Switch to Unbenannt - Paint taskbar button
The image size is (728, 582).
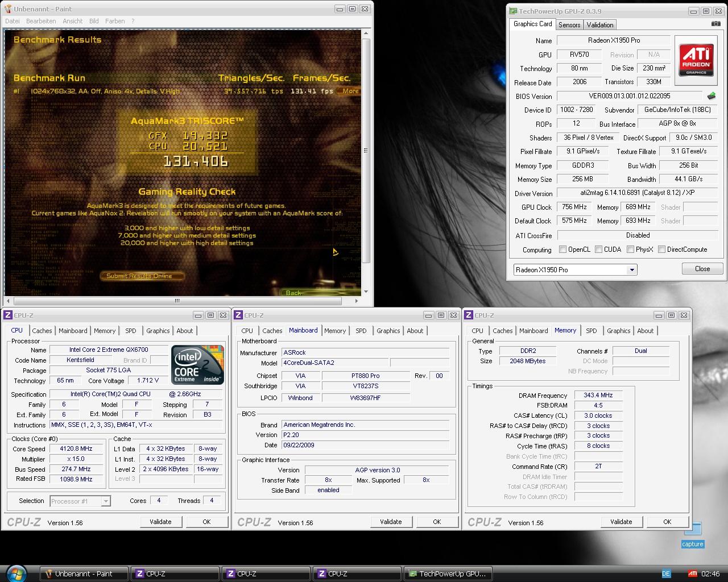pos(84,573)
